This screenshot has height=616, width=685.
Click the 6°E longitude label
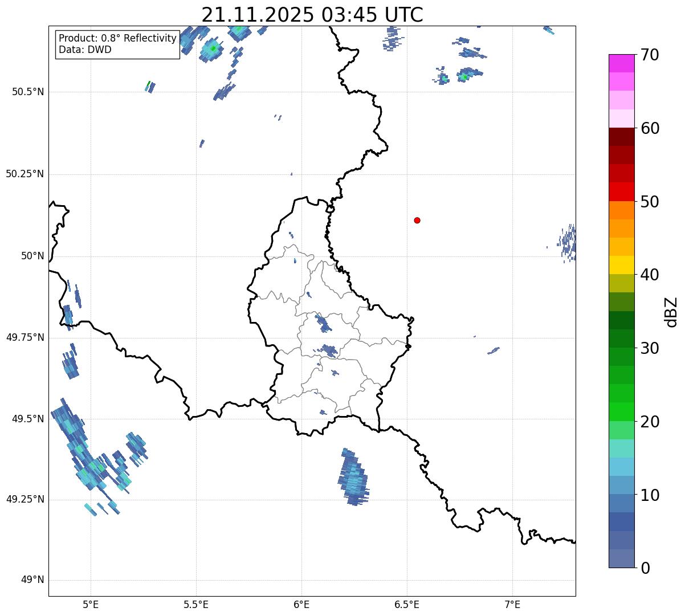point(301,604)
